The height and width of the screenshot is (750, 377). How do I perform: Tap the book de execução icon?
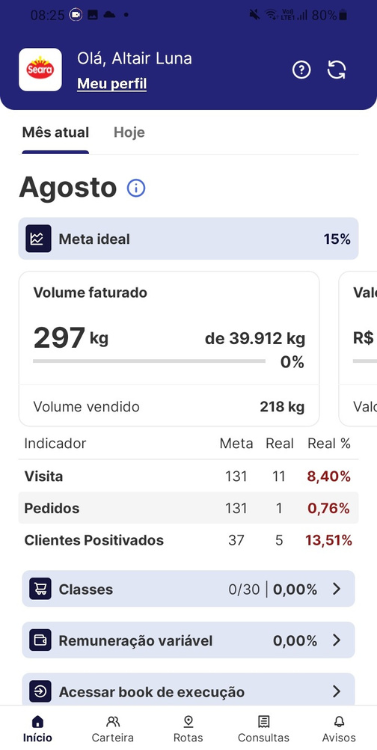(40, 692)
